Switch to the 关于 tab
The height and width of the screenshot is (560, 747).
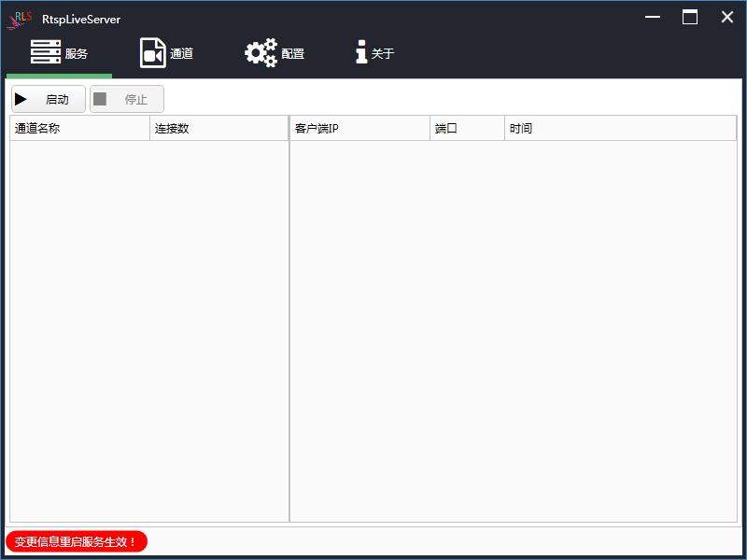coord(375,52)
